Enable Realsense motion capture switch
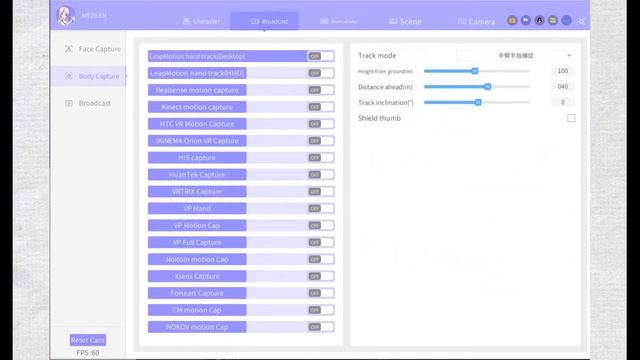The image size is (640, 360). (321, 90)
